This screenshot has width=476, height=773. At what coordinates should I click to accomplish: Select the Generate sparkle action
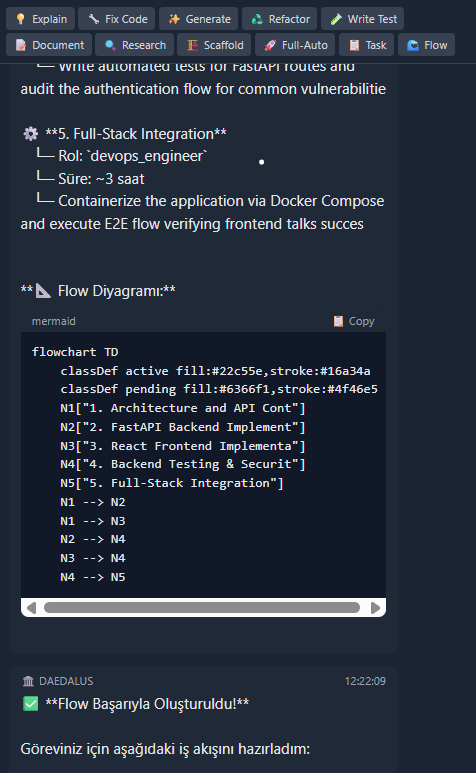[199, 19]
